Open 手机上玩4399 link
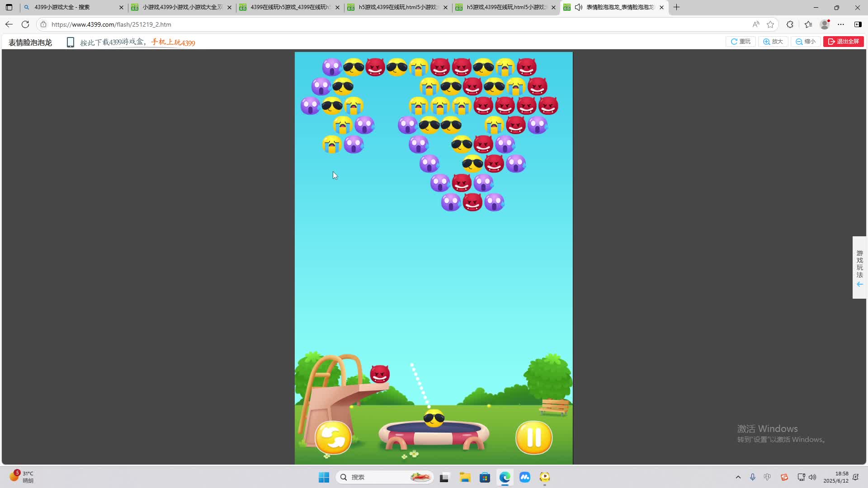868x488 pixels. [x=173, y=42]
